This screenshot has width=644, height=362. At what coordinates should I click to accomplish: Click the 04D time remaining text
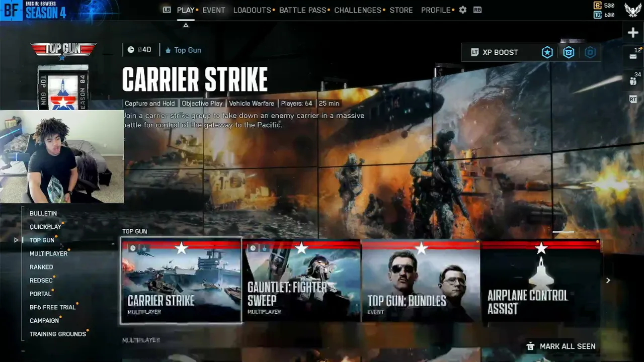coord(144,50)
